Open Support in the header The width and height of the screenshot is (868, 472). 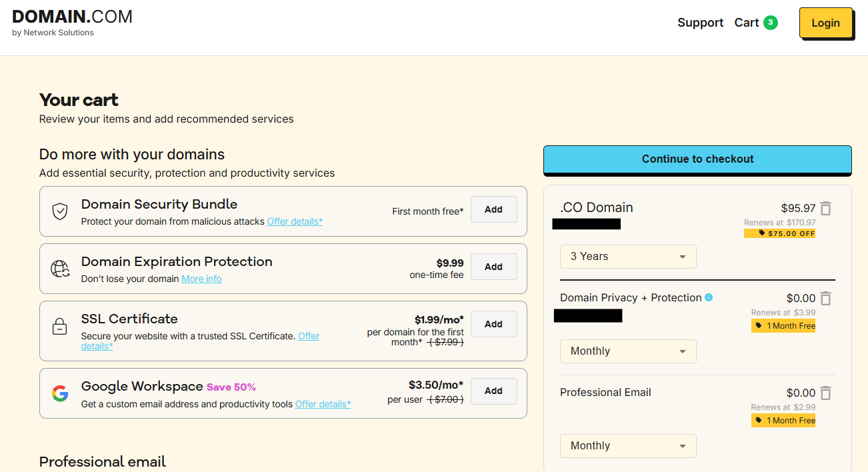[x=700, y=23]
